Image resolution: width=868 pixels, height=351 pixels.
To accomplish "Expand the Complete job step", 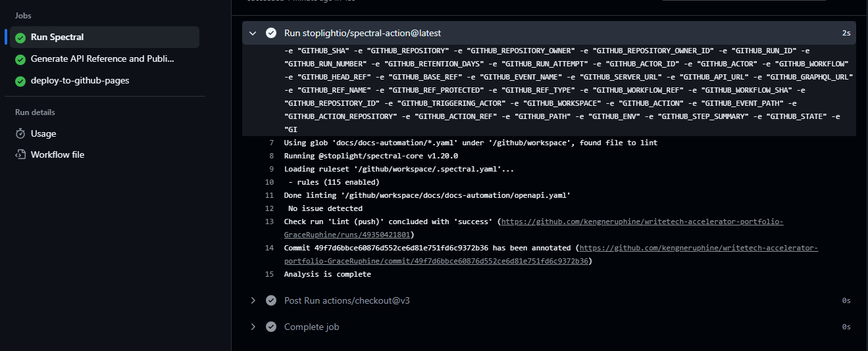I will (x=253, y=327).
